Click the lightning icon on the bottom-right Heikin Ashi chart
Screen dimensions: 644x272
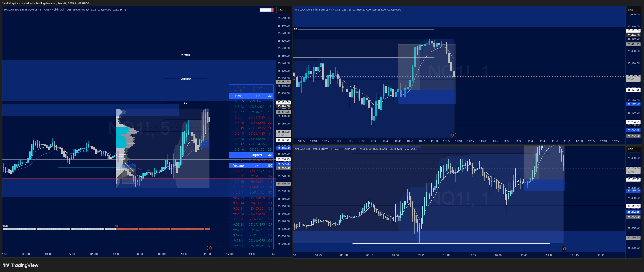[564, 249]
